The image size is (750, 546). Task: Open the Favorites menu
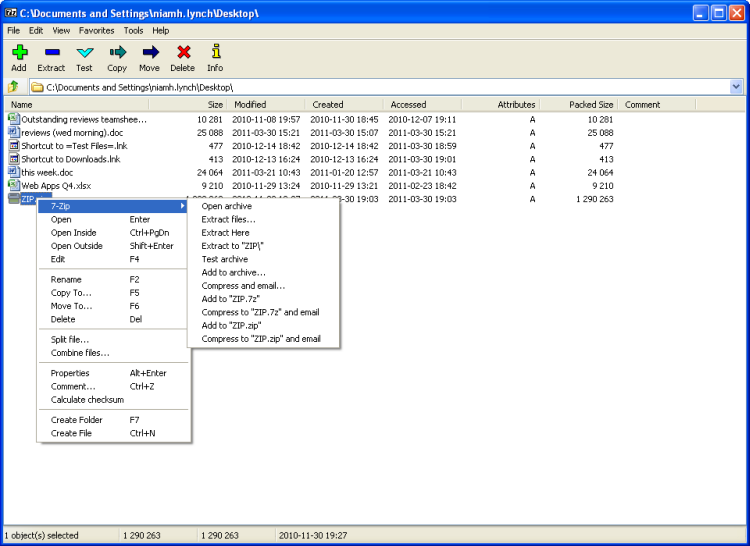click(97, 31)
